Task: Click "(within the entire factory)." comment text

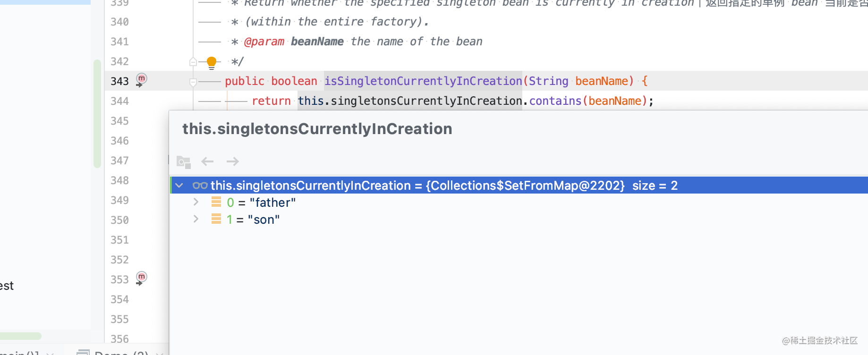Action: click(x=337, y=22)
